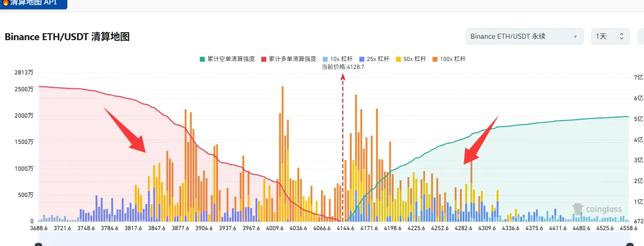Screen dimensions: 644x246
Task: Click the 4480.6 price axis label
Action: (581, 228)
